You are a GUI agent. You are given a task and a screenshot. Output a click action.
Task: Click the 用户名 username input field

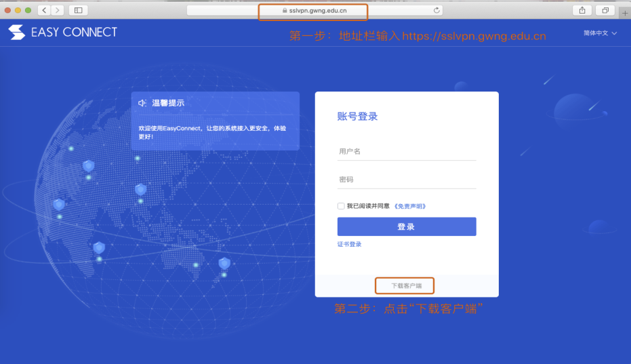407,152
